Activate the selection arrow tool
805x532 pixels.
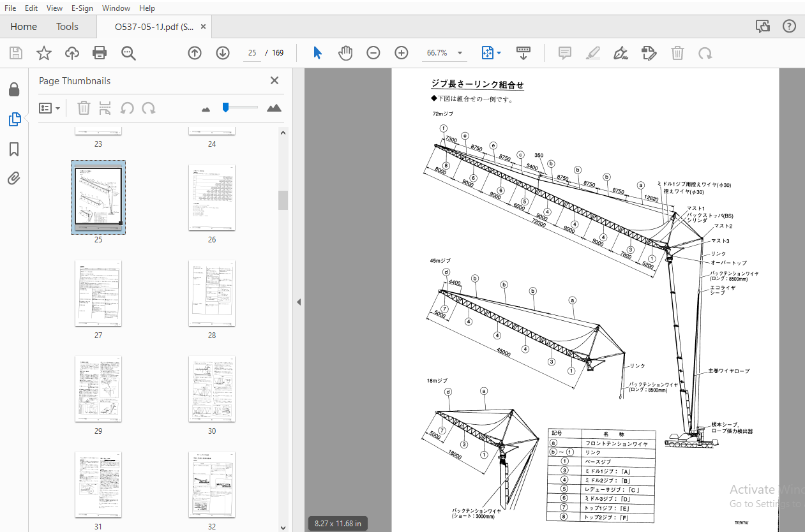coord(317,53)
